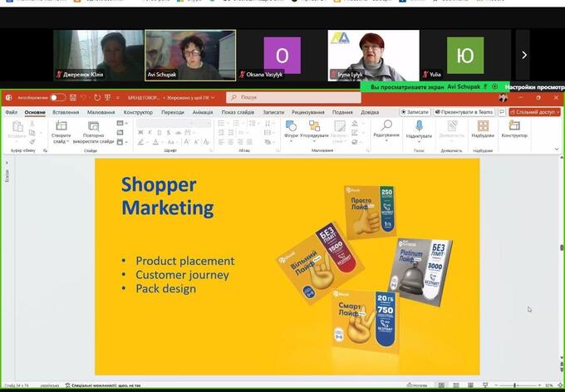
Task: Open the slide Section dropdown
Action: click(x=122, y=142)
